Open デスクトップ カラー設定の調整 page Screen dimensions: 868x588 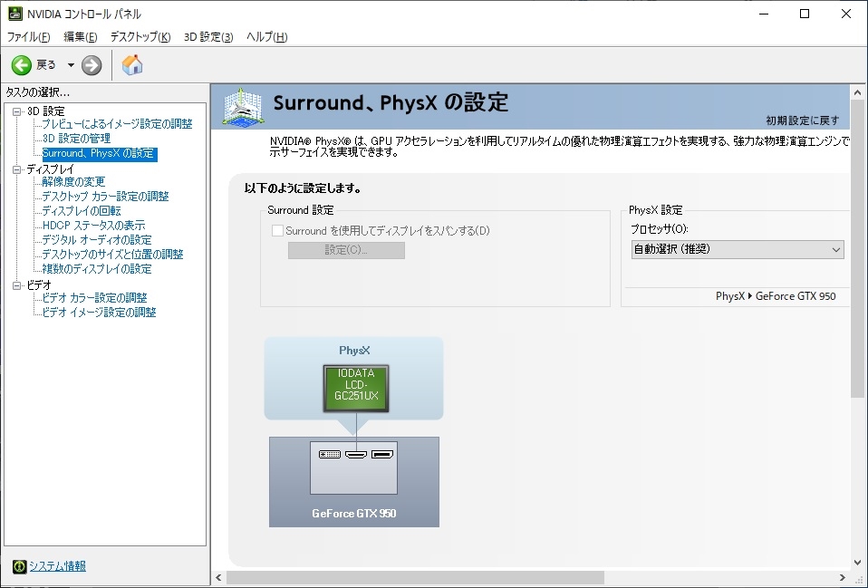click(x=105, y=197)
